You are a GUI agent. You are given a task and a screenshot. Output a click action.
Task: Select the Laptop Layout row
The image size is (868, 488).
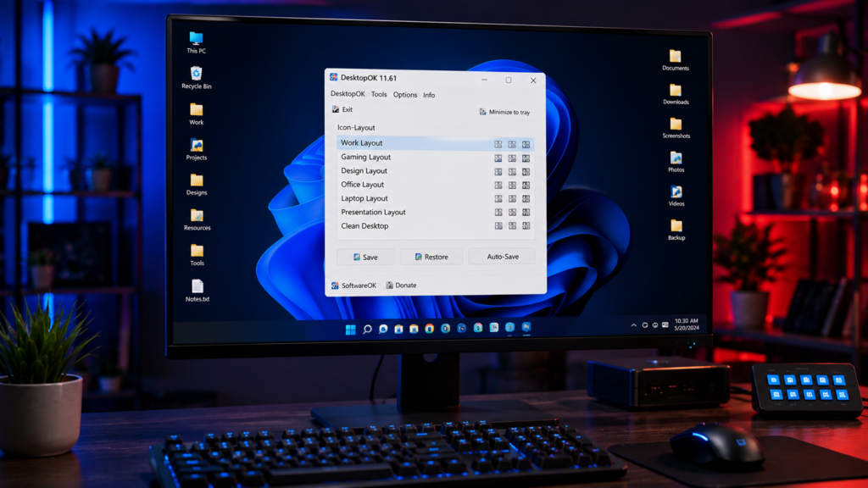[x=435, y=198]
